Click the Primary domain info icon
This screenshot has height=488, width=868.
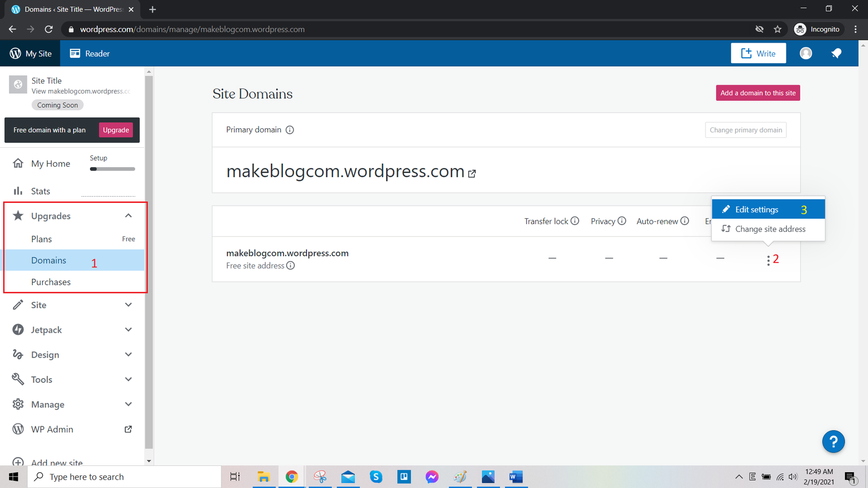pos(290,130)
